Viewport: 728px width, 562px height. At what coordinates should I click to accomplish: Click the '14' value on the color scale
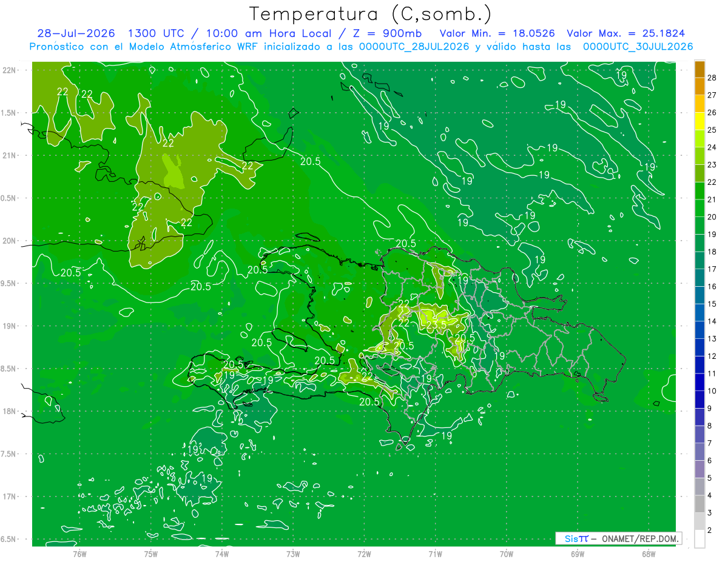(x=712, y=321)
